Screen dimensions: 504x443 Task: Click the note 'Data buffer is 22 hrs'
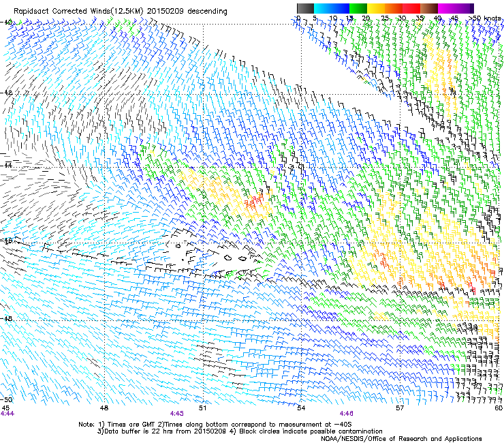(139, 431)
